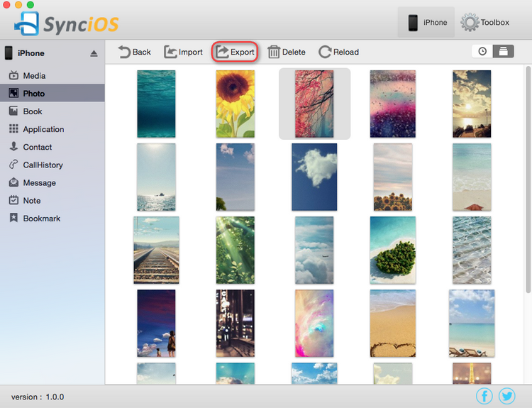Viewport: 532px width, 408px height.
Task: Open the CallHistory section
Action: pos(52,165)
